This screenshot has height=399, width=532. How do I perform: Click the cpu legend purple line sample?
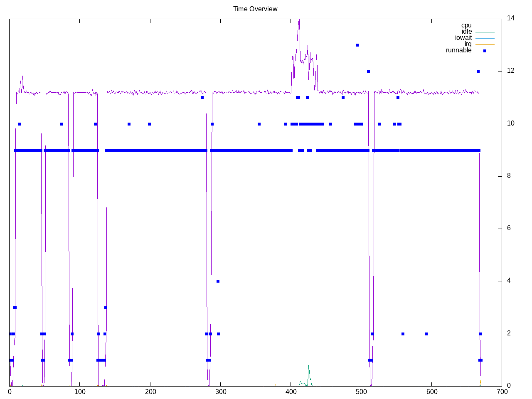point(485,26)
